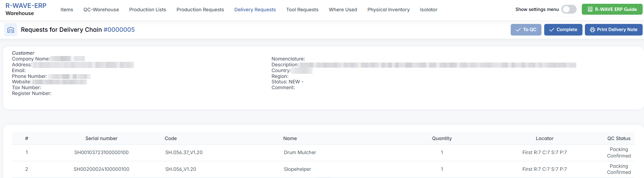Toggle the Show settings menu switch
This screenshot has width=644, height=178.
pyautogui.click(x=569, y=10)
